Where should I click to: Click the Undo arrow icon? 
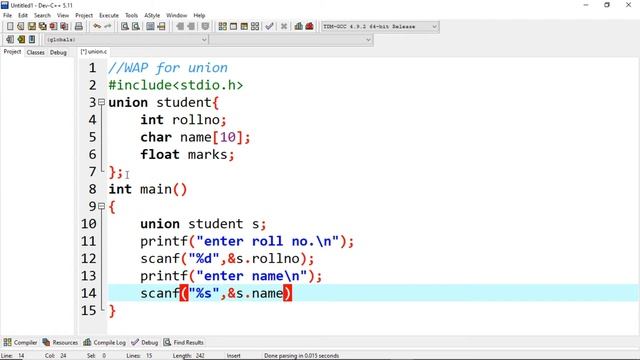click(97, 27)
